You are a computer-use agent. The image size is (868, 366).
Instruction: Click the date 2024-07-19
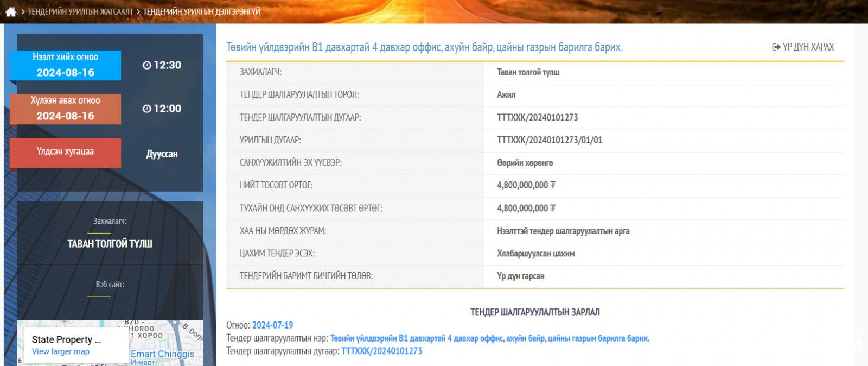[272, 325]
